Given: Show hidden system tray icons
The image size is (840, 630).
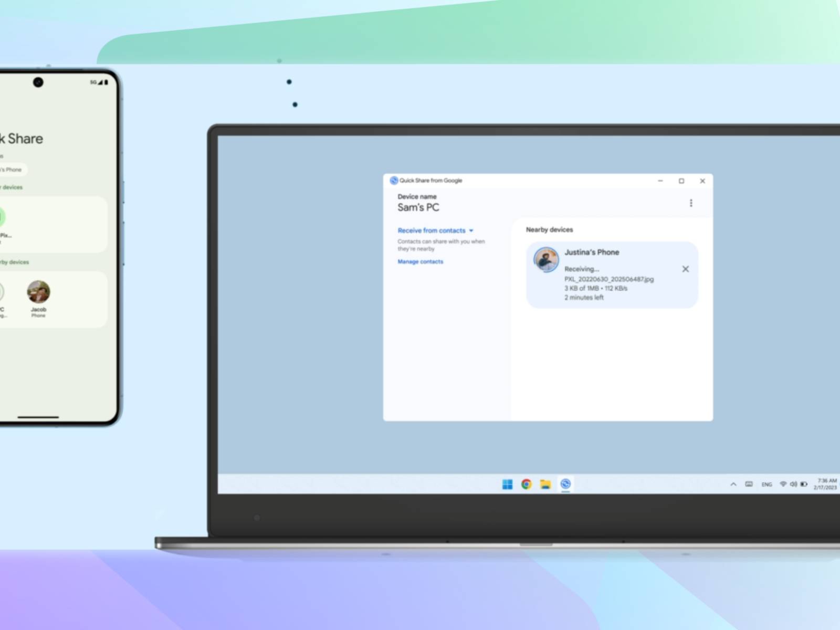Looking at the screenshot, I should [x=733, y=484].
